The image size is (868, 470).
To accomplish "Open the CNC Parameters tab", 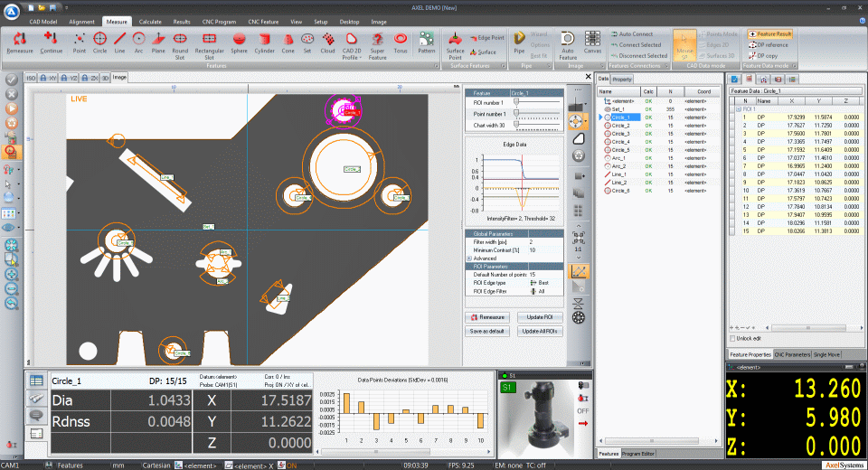I will [792, 354].
